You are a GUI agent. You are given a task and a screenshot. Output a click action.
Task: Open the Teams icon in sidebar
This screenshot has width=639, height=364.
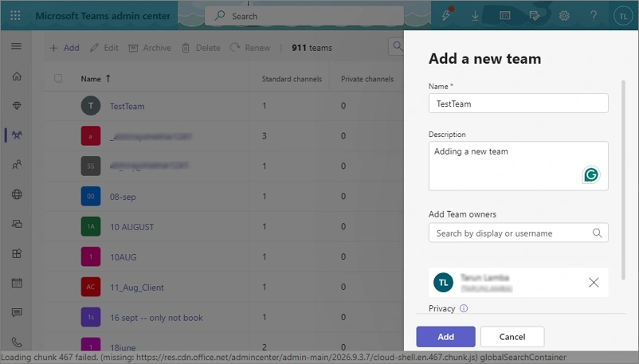pyautogui.click(x=17, y=135)
